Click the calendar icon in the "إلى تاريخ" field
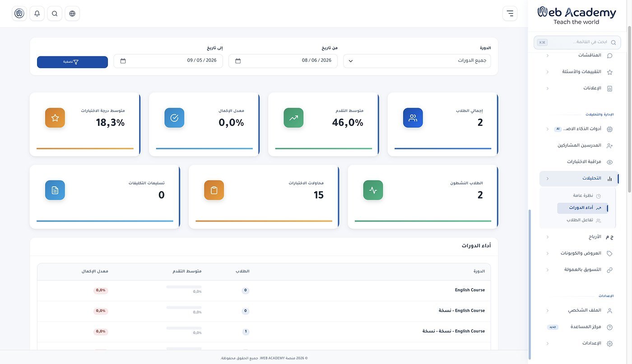Image resolution: width=632 pixels, height=364 pixels. (123, 61)
